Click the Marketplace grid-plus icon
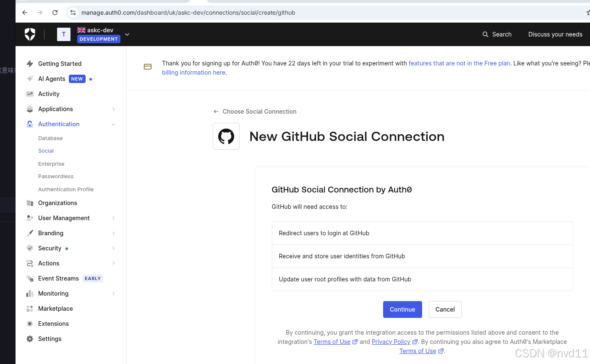Screen dimensions: 590x364 (30, 309)
